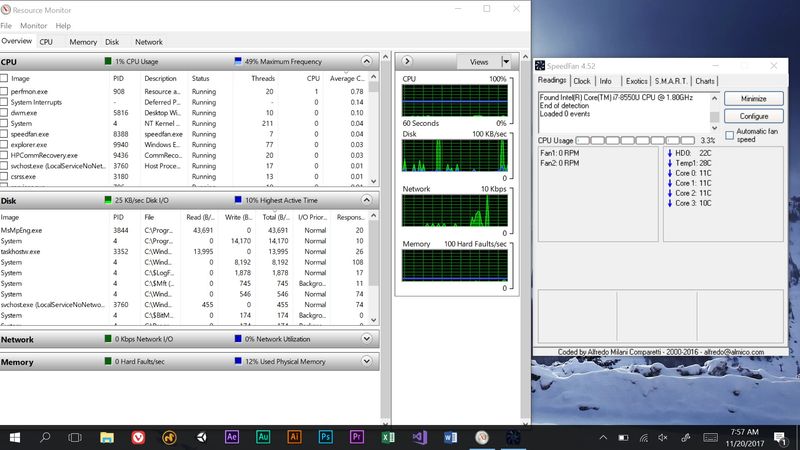
Task: Open Task View from the taskbar
Action: coord(75,437)
